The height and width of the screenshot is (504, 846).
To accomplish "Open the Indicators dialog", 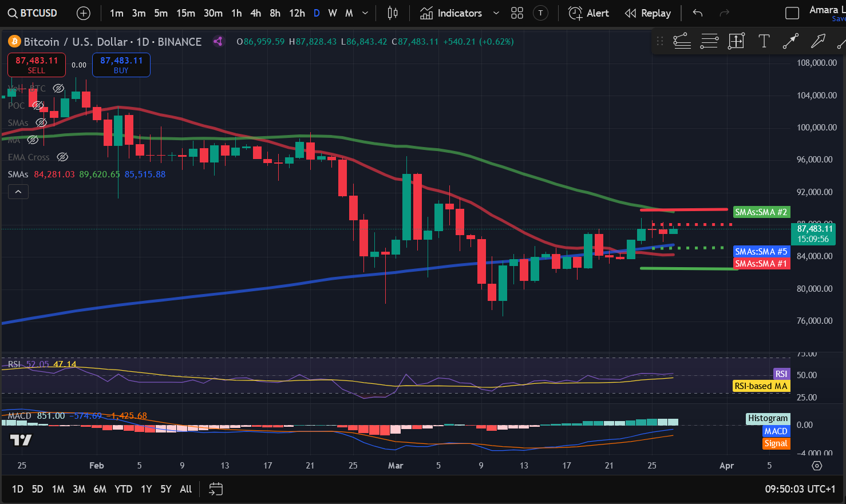I will 451,13.
